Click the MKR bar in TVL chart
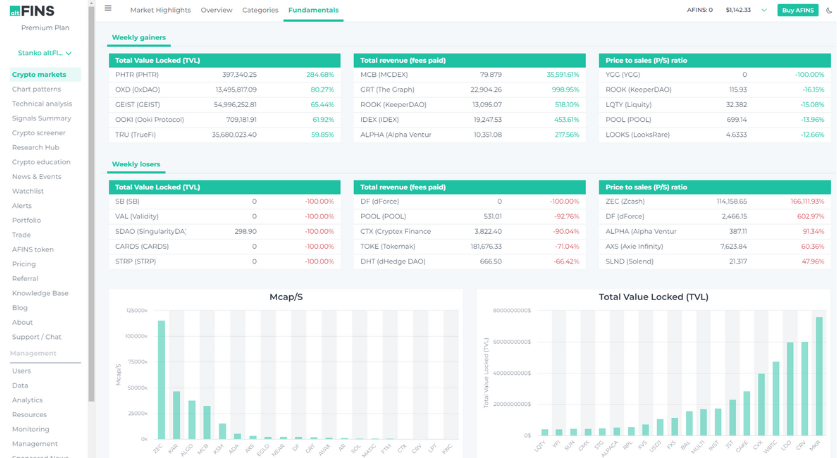The image size is (840, 458). (x=819, y=376)
